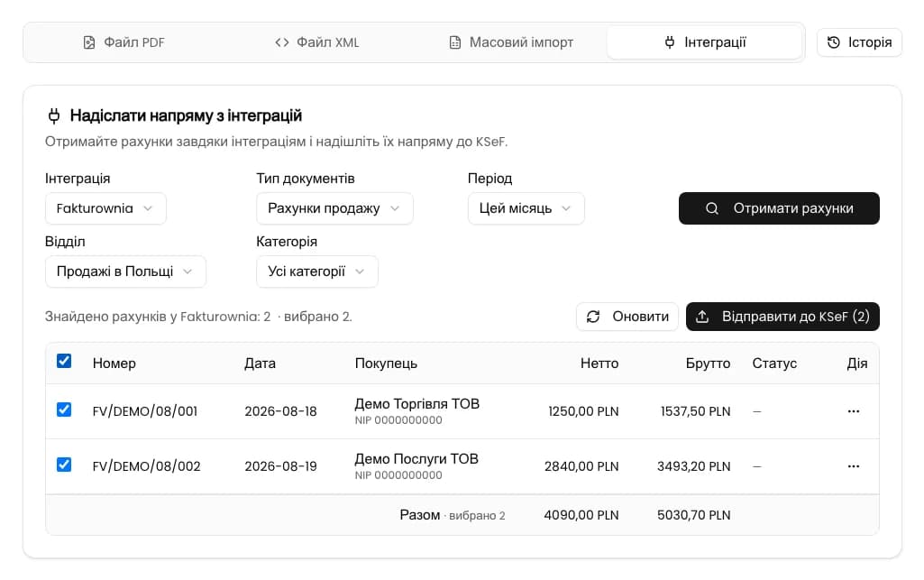Click chevron arrow in Fakturownia selector
Viewport: 924px width, 580px height.
(148, 208)
